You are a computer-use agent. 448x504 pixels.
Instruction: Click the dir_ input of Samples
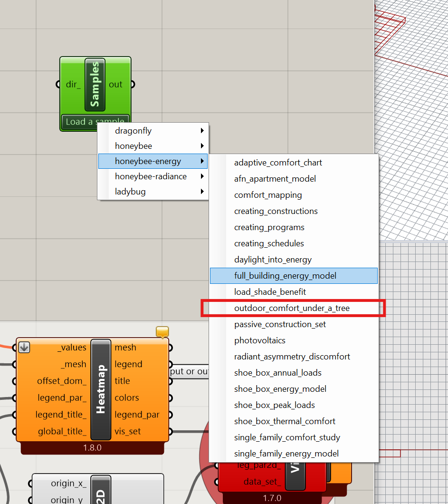[73, 84]
